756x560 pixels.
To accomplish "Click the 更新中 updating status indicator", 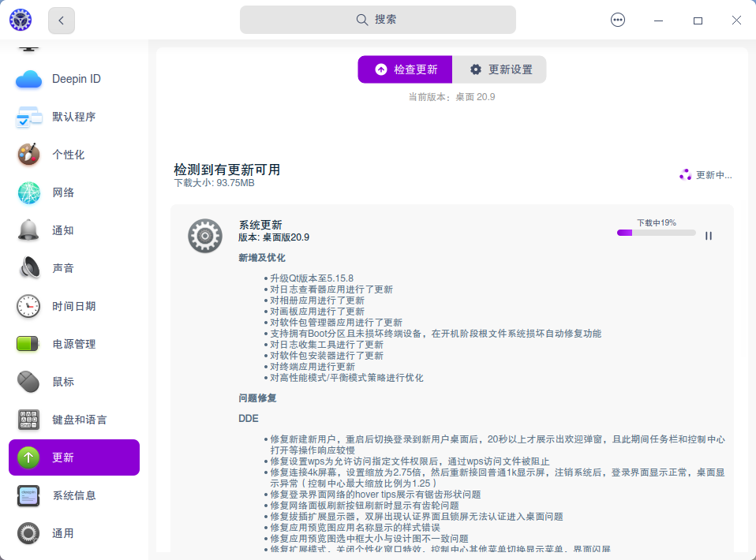I will tap(705, 175).
